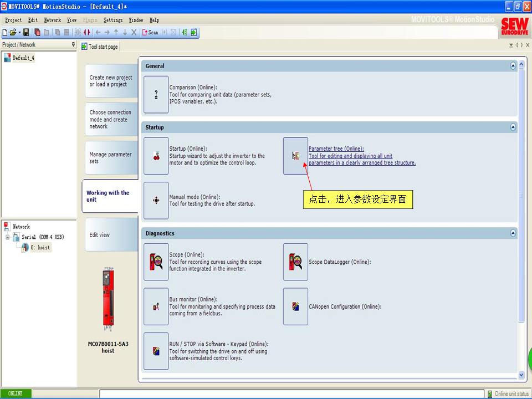
Task: Open the Bus monitor icon
Action: tap(156, 306)
